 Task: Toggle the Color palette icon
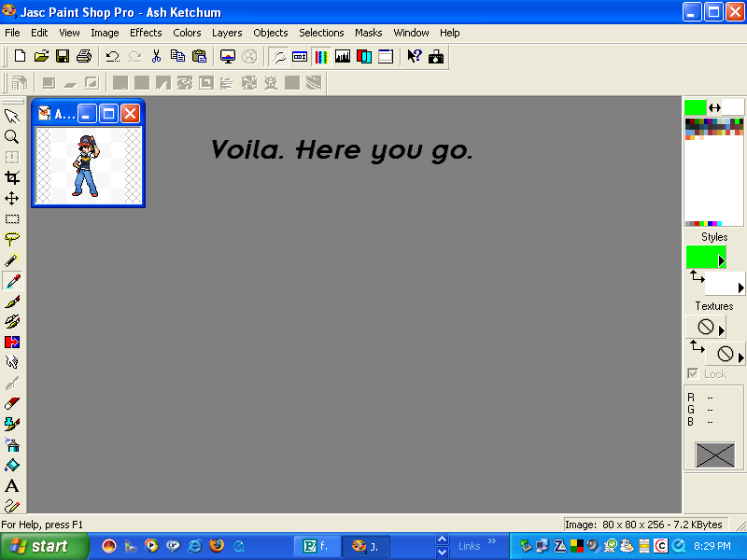pyautogui.click(x=321, y=56)
